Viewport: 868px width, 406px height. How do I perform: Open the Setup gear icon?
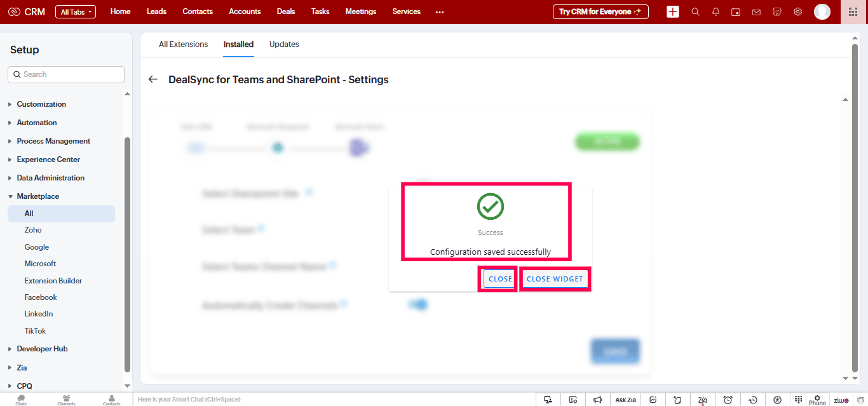pyautogui.click(x=797, y=11)
